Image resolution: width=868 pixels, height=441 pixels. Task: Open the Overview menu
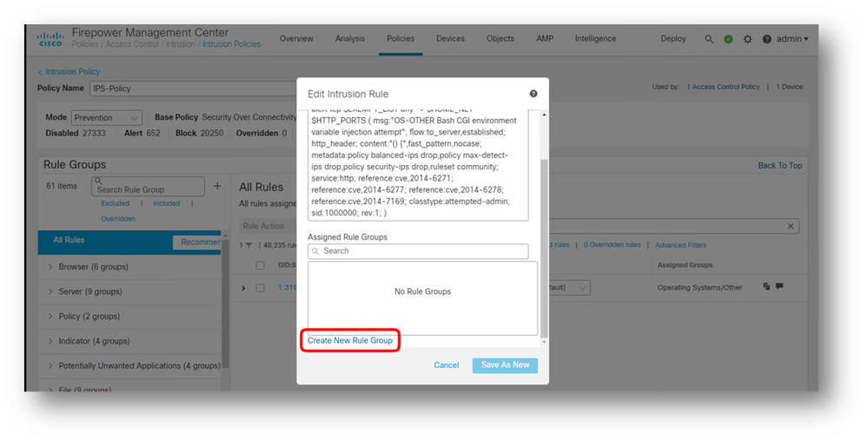click(x=296, y=39)
